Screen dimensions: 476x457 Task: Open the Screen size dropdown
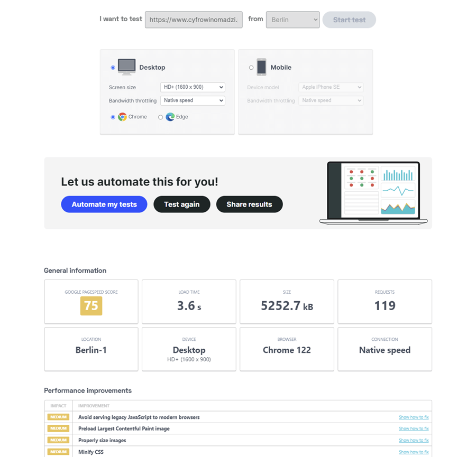click(x=193, y=87)
